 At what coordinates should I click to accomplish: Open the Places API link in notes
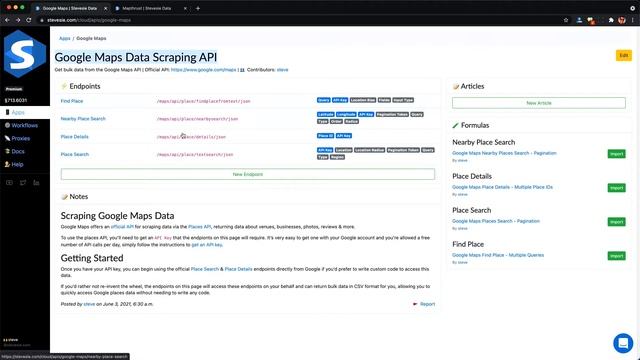coord(200,227)
